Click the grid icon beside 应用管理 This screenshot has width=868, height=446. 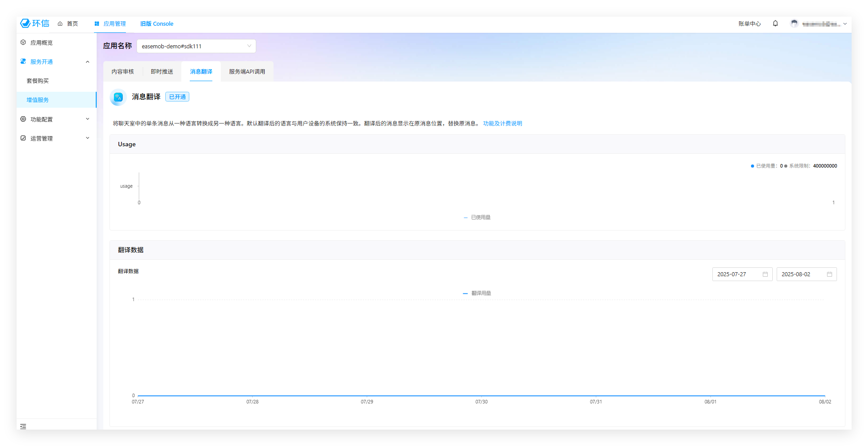point(97,24)
